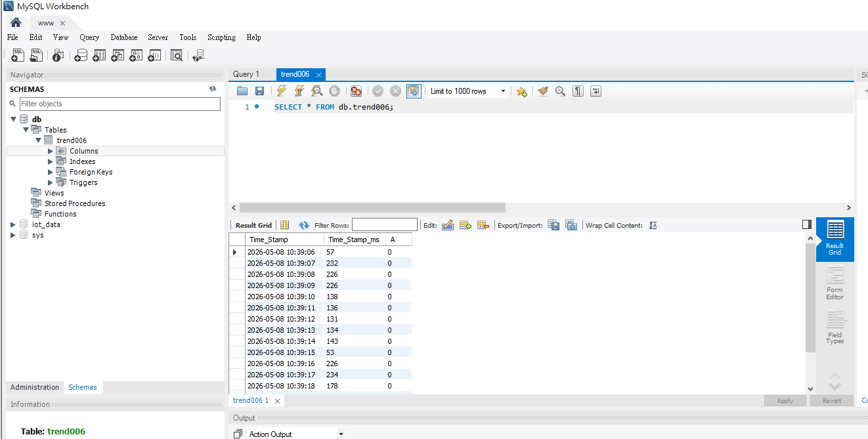Image resolution: width=868 pixels, height=439 pixels.
Task: Expand the Indexes node
Action: point(51,161)
